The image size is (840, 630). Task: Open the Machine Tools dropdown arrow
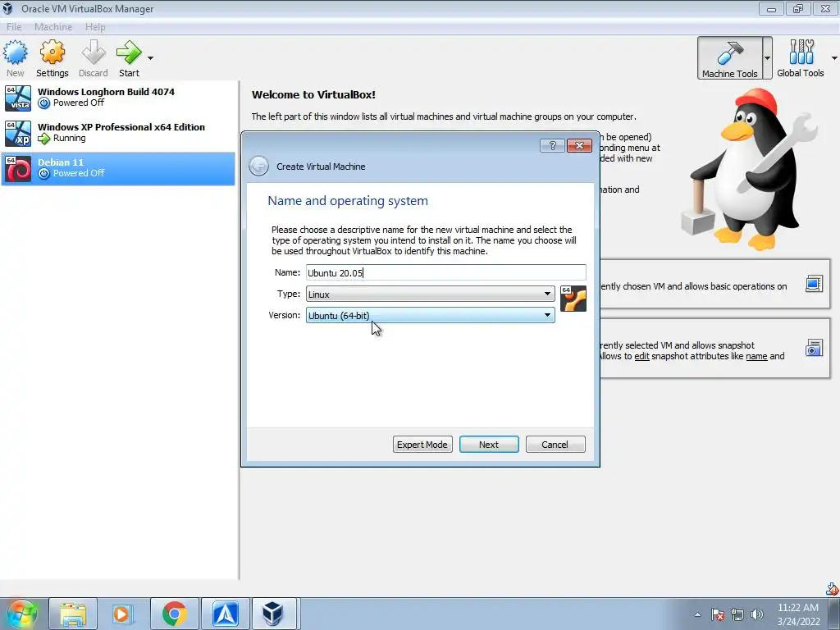point(767,58)
